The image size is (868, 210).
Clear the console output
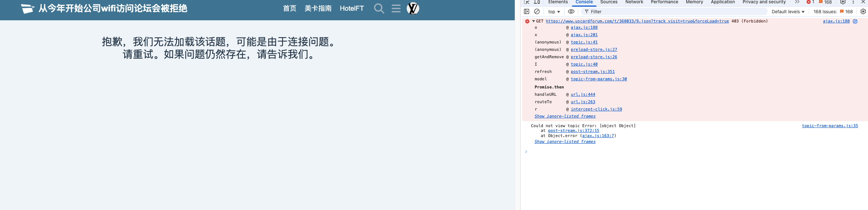[537, 11]
